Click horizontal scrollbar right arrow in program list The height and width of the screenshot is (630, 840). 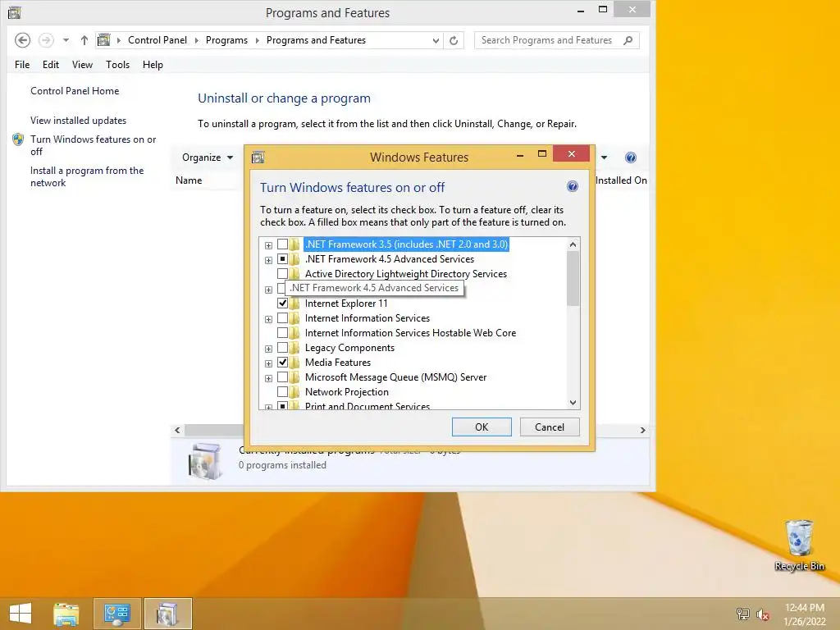point(643,430)
